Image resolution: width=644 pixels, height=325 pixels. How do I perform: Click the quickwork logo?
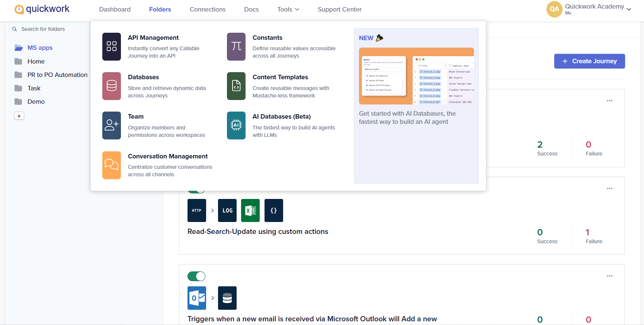42,9
